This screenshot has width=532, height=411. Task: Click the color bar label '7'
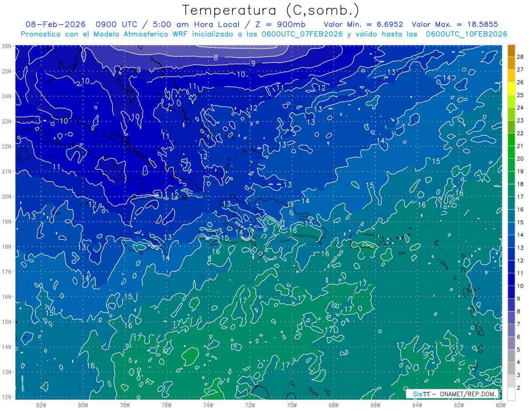[x=519, y=324]
